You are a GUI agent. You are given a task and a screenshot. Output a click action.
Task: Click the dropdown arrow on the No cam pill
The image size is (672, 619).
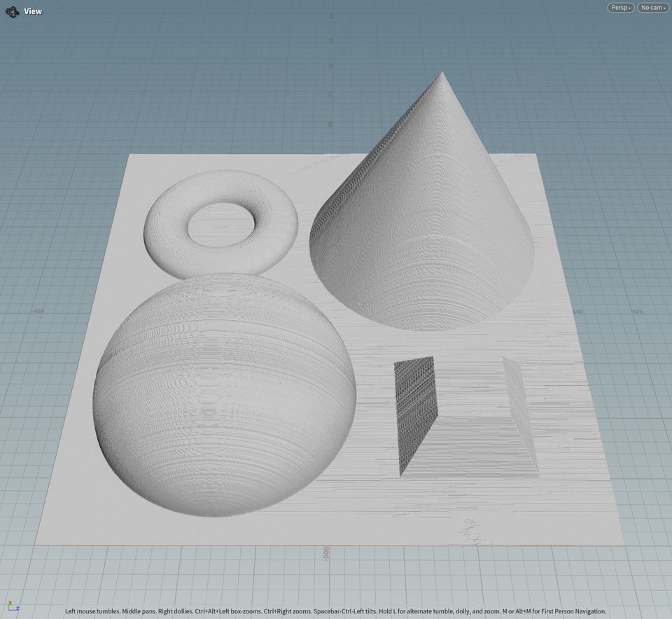pyautogui.click(x=664, y=7)
